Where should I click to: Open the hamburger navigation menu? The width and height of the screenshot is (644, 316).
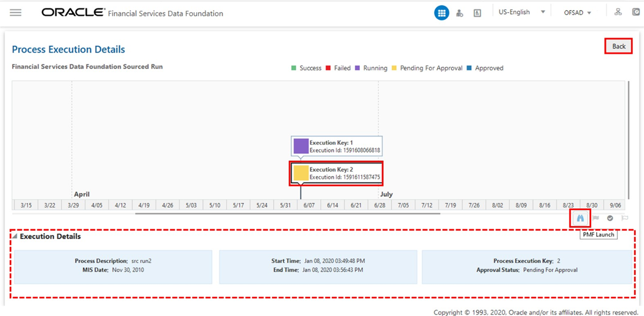pos(16,13)
